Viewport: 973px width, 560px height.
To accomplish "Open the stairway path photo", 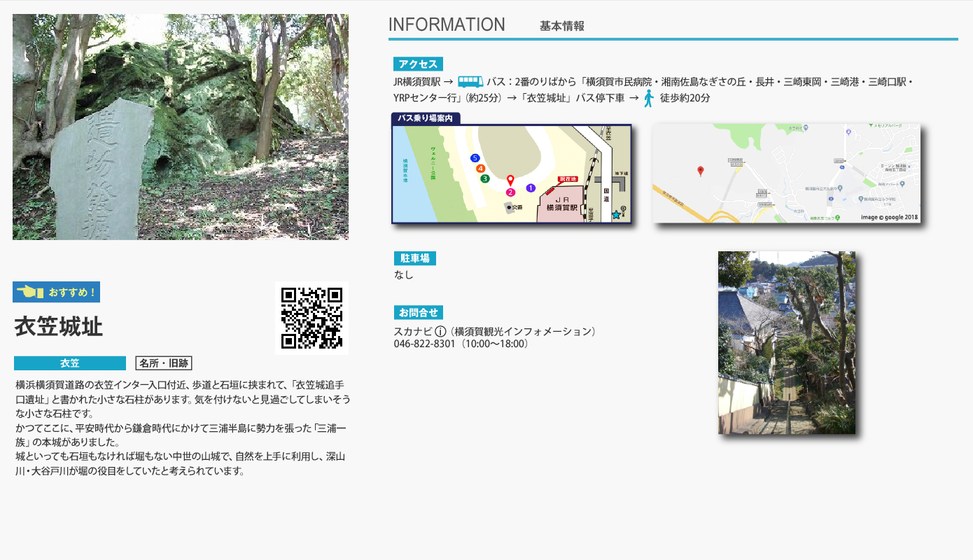I will 786,342.
